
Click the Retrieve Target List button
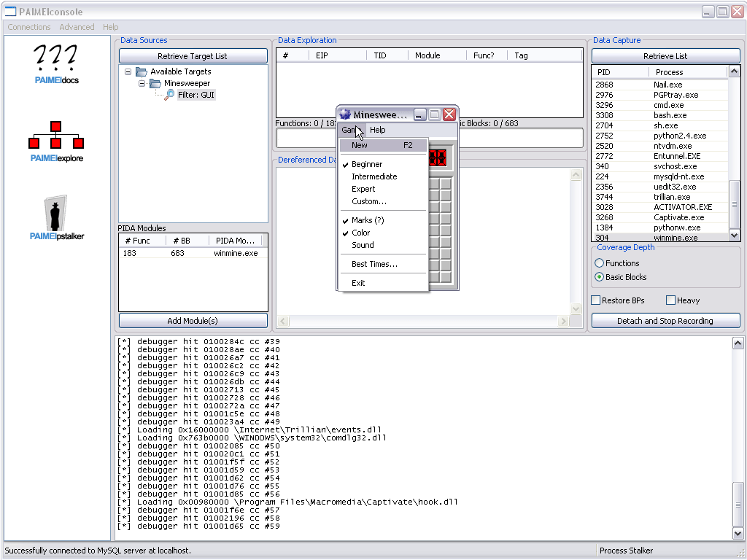click(193, 55)
